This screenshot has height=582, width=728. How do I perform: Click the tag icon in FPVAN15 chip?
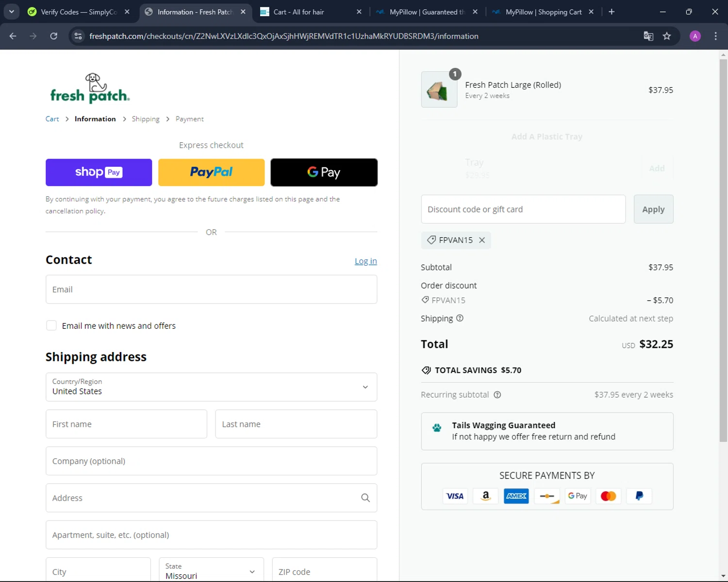coord(431,240)
